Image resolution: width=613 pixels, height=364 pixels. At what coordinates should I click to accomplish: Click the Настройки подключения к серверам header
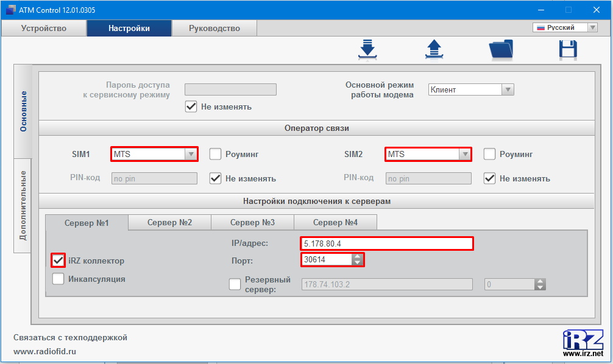click(317, 201)
